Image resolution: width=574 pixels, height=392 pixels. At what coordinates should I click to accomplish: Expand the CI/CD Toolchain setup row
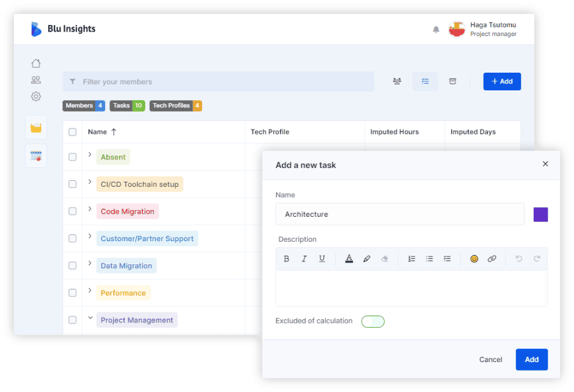[90, 181]
